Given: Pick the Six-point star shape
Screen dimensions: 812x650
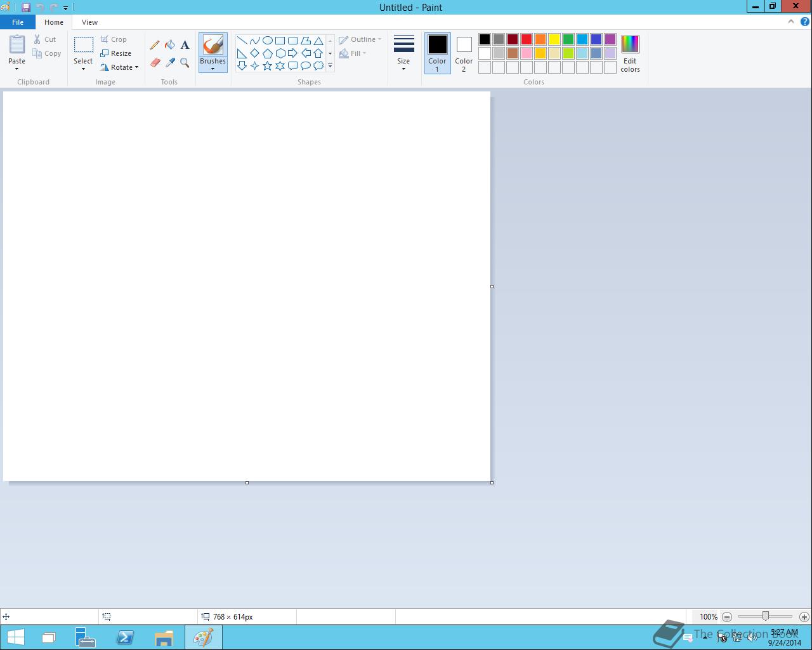Looking at the screenshot, I should [280, 65].
